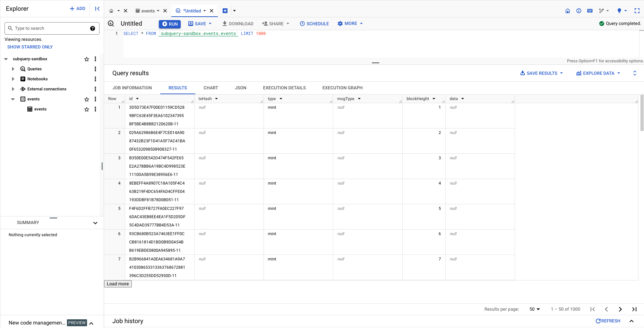
Task: Click the search help question mark icon
Action: (x=93, y=28)
